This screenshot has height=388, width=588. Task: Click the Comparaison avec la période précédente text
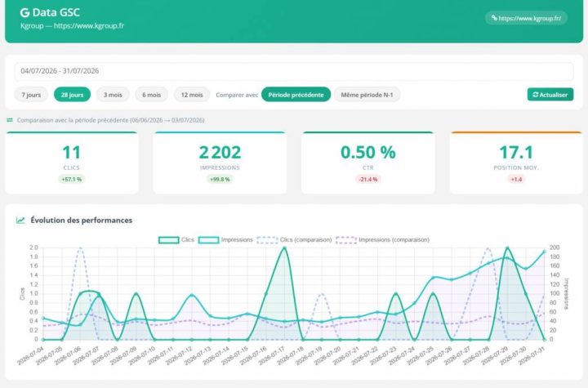110,120
